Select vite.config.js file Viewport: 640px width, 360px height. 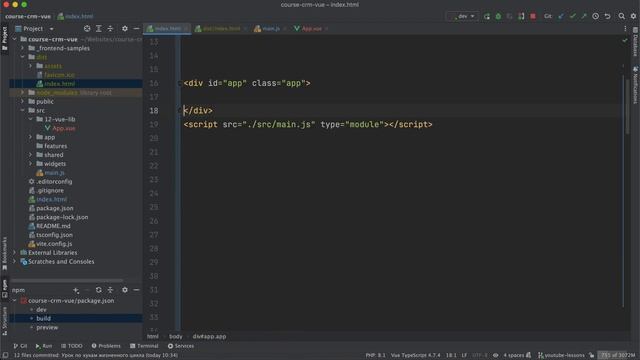(x=54, y=244)
